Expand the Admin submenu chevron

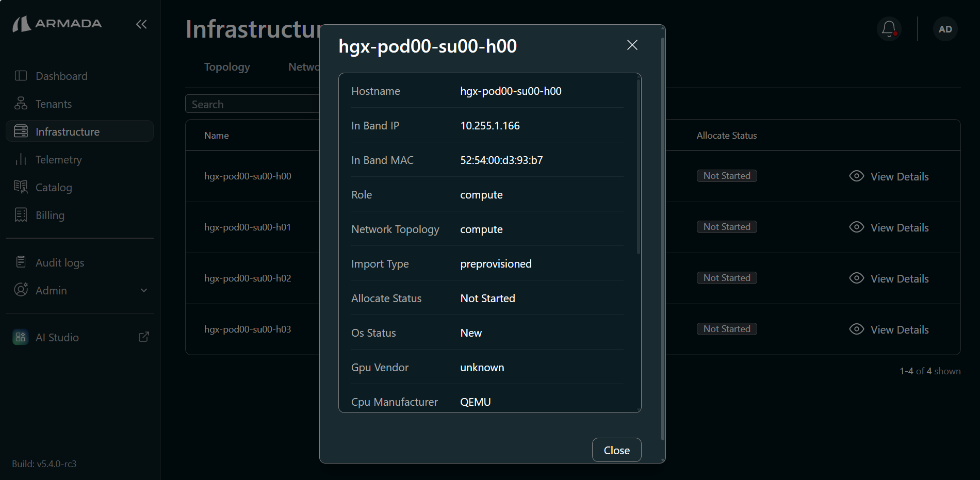144,290
